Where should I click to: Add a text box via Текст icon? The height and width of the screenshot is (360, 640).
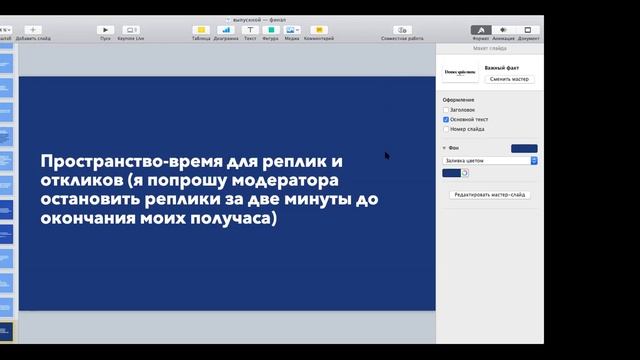click(250, 30)
